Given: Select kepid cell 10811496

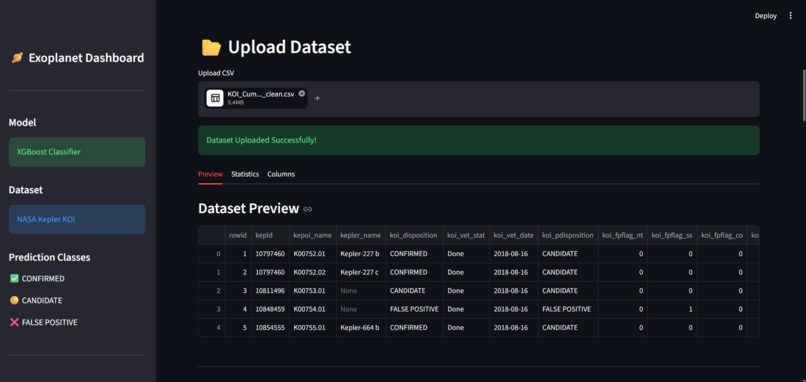Looking at the screenshot, I should [270, 290].
